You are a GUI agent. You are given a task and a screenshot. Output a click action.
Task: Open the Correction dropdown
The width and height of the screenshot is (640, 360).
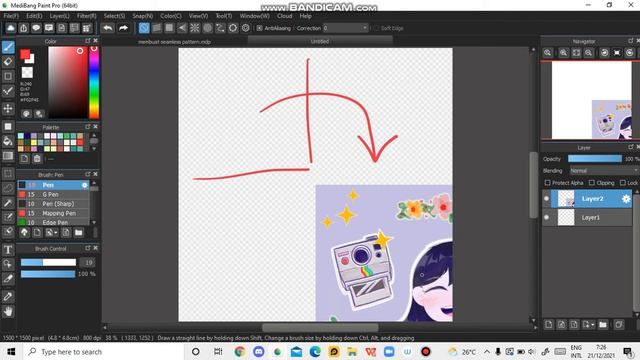(x=345, y=28)
